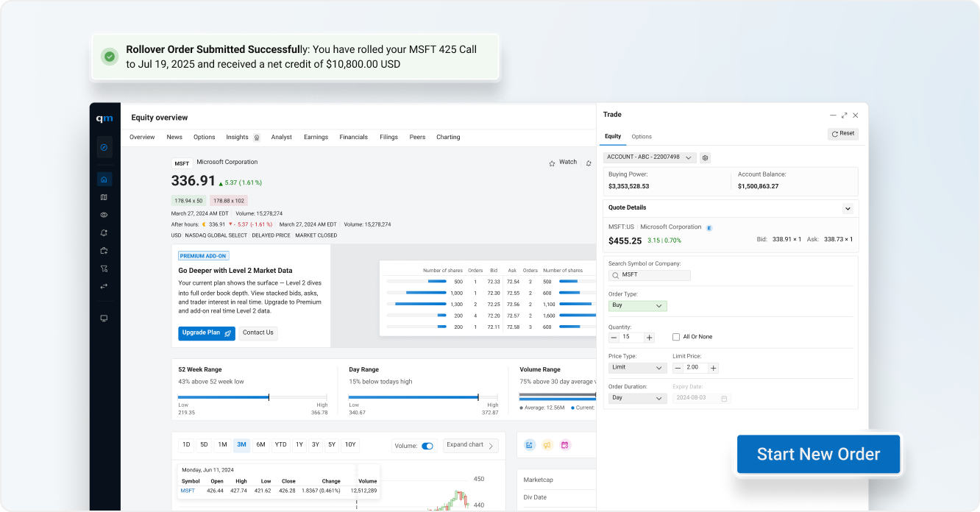Click the settings gear beside account selector

705,157
